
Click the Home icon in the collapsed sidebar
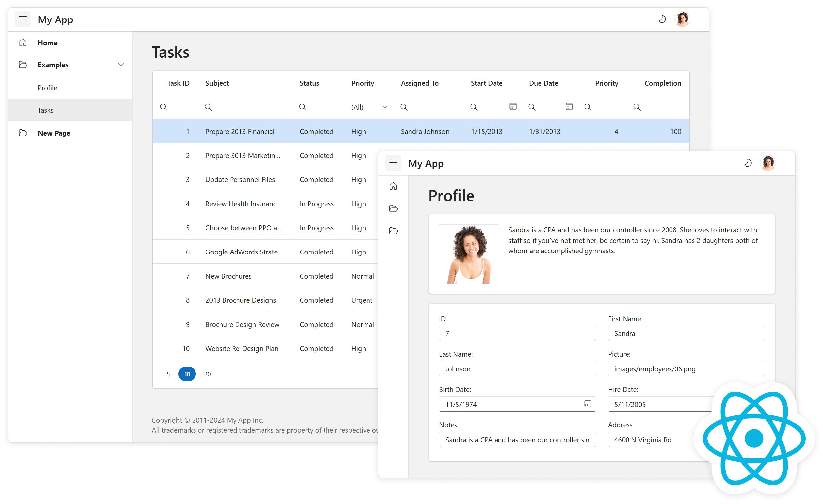click(x=393, y=187)
